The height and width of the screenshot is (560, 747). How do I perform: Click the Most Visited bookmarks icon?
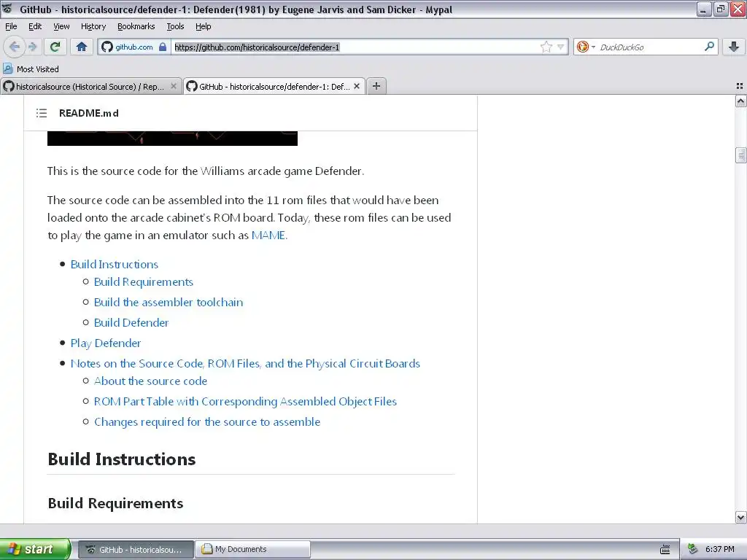click(7, 69)
